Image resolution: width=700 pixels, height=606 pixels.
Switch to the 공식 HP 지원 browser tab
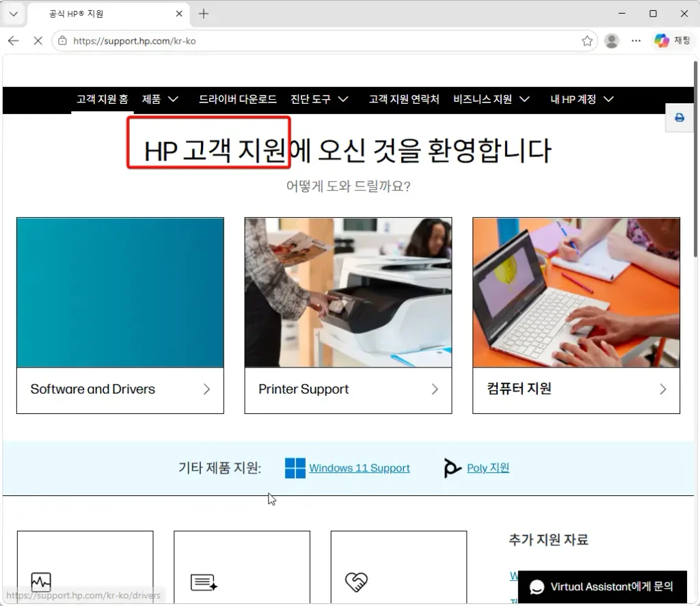pos(109,14)
